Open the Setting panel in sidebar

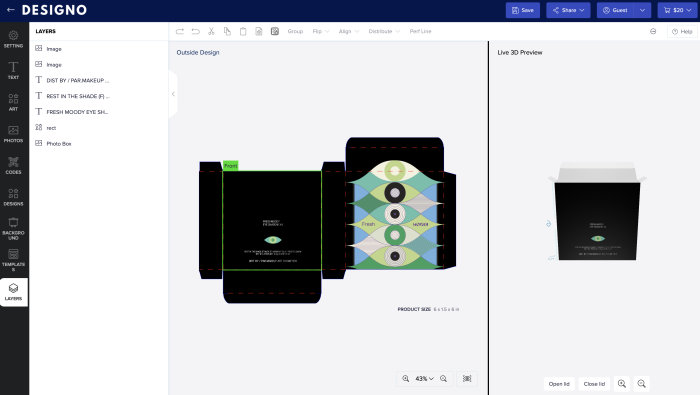pyautogui.click(x=13, y=39)
